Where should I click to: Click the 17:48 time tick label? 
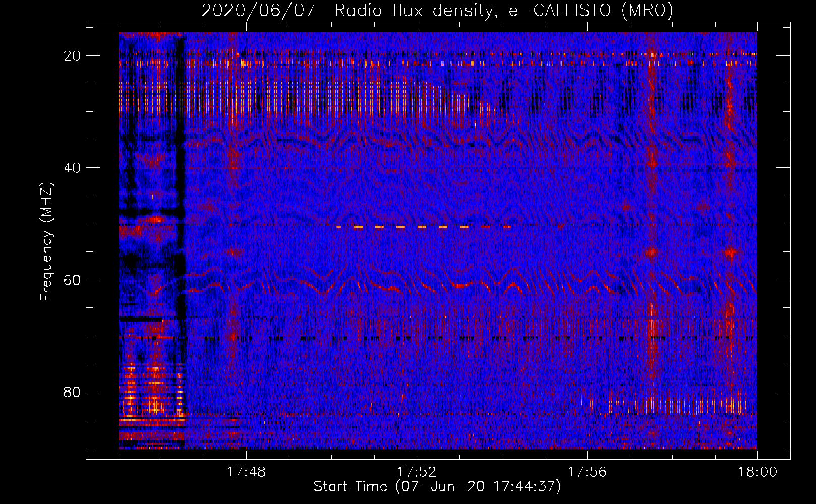(x=246, y=472)
